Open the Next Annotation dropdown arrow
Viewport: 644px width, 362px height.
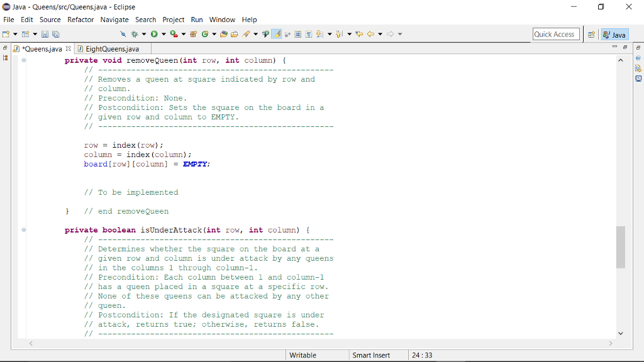pos(330,34)
